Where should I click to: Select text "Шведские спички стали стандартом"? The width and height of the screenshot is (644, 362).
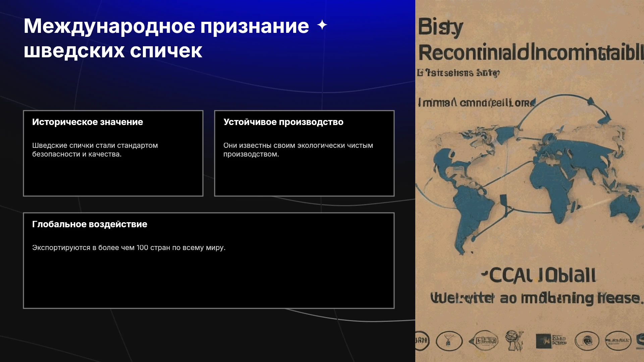click(x=95, y=145)
